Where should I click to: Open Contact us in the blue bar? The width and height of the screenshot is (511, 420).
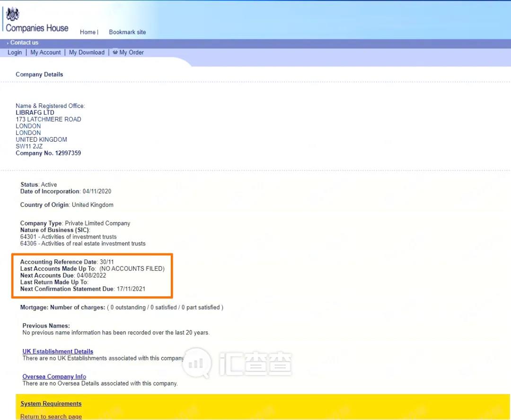[24, 43]
